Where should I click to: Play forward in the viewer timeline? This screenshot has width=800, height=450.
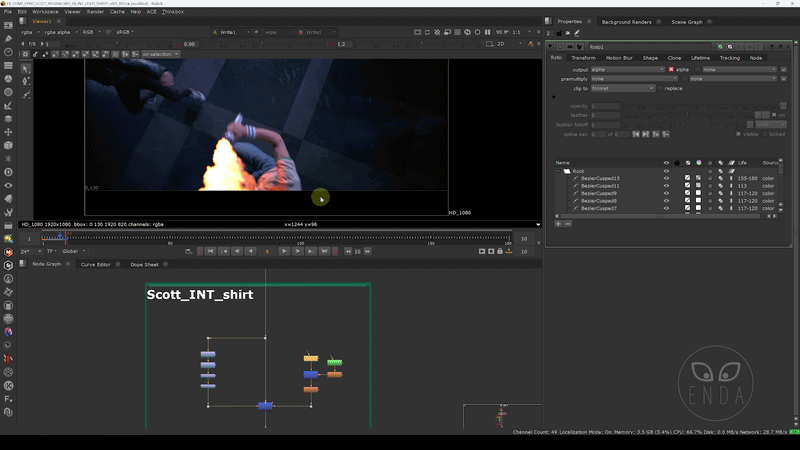coord(284,251)
